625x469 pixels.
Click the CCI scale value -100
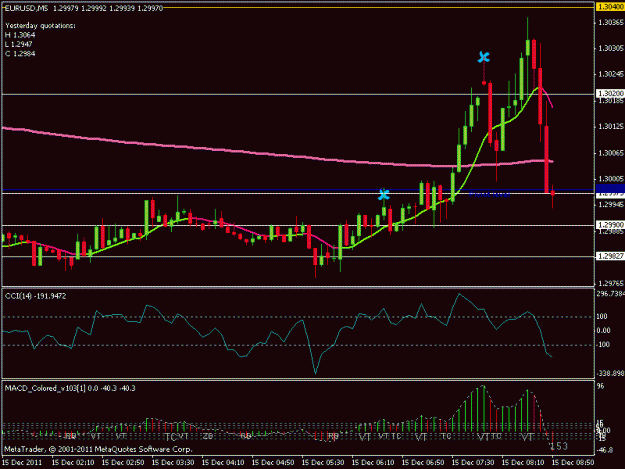tap(603, 345)
